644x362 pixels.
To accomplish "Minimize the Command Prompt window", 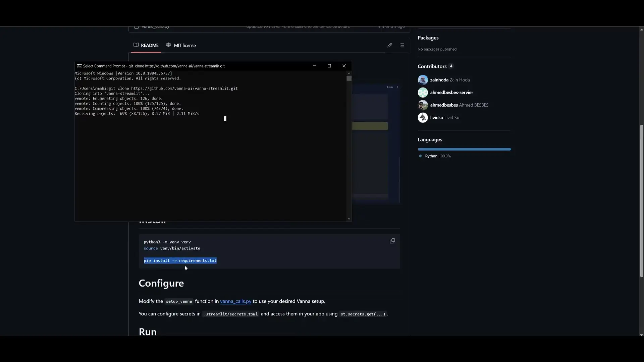I will [x=315, y=66].
